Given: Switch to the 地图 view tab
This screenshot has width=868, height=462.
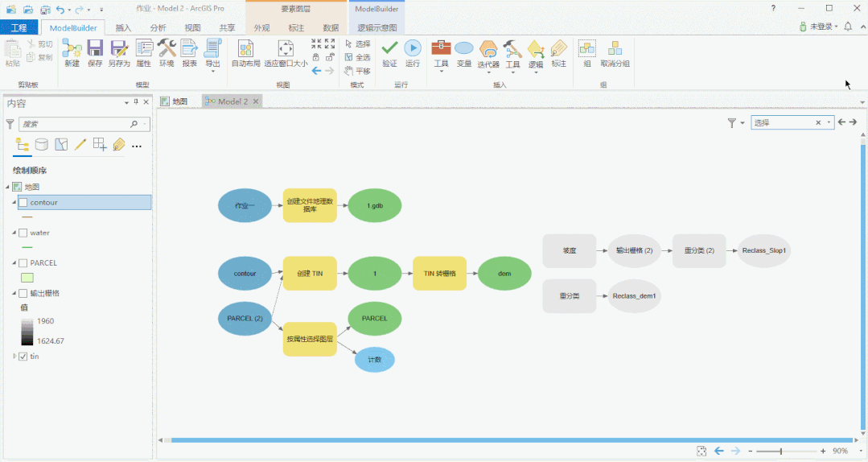Looking at the screenshot, I should [175, 101].
